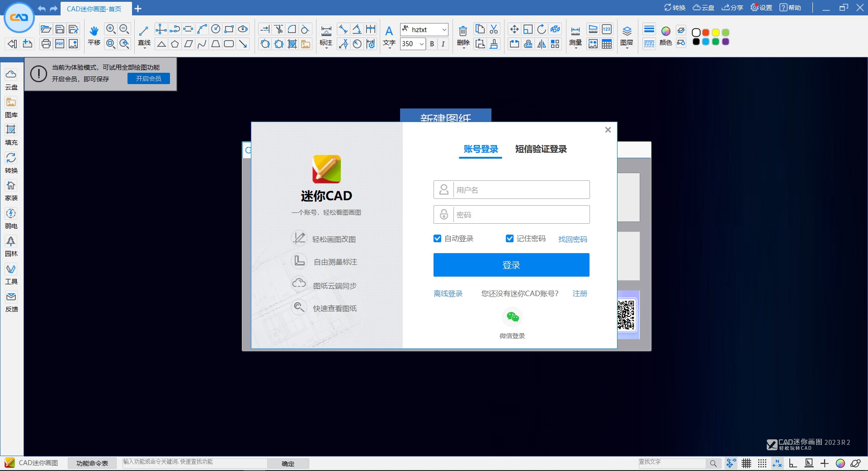This screenshot has width=868, height=471.
Task: Click the 密码 password input field
Action: point(512,214)
